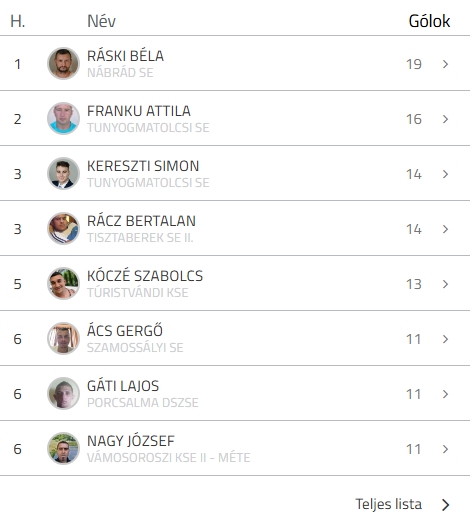The width and height of the screenshot is (474, 512).
Task: Open Ráski Béla's profile photo
Action: [63, 63]
